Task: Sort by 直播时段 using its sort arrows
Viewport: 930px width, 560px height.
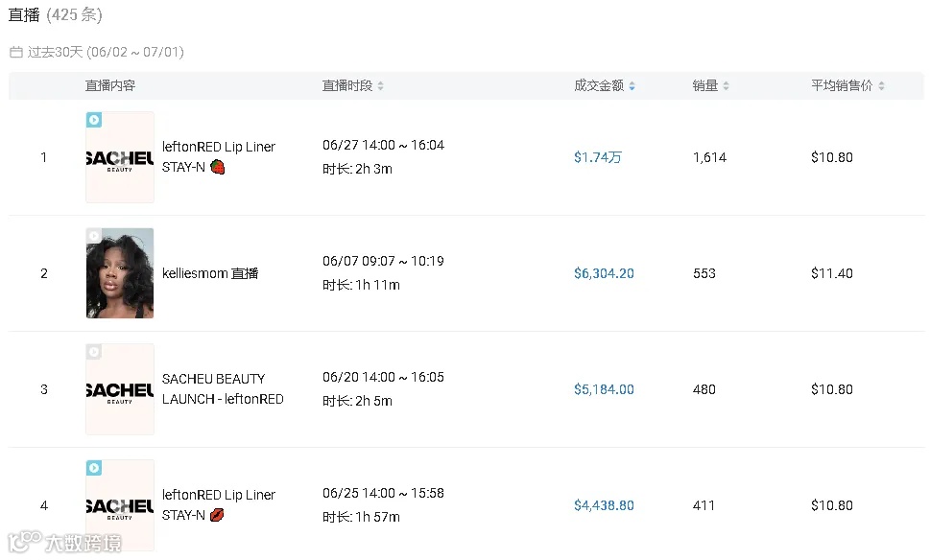Action: pos(380,86)
